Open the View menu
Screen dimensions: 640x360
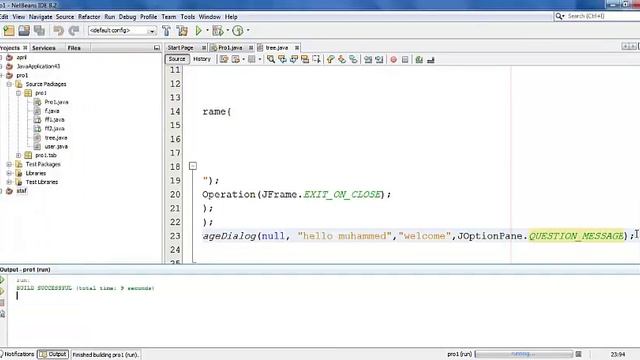click(x=18, y=17)
